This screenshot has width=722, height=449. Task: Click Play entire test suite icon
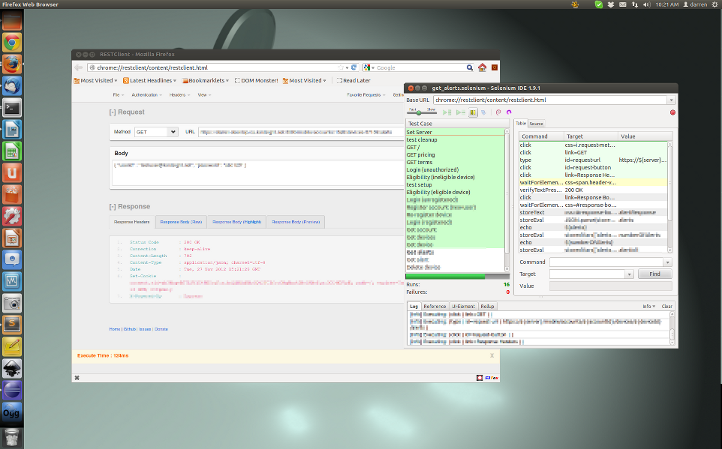click(447, 112)
